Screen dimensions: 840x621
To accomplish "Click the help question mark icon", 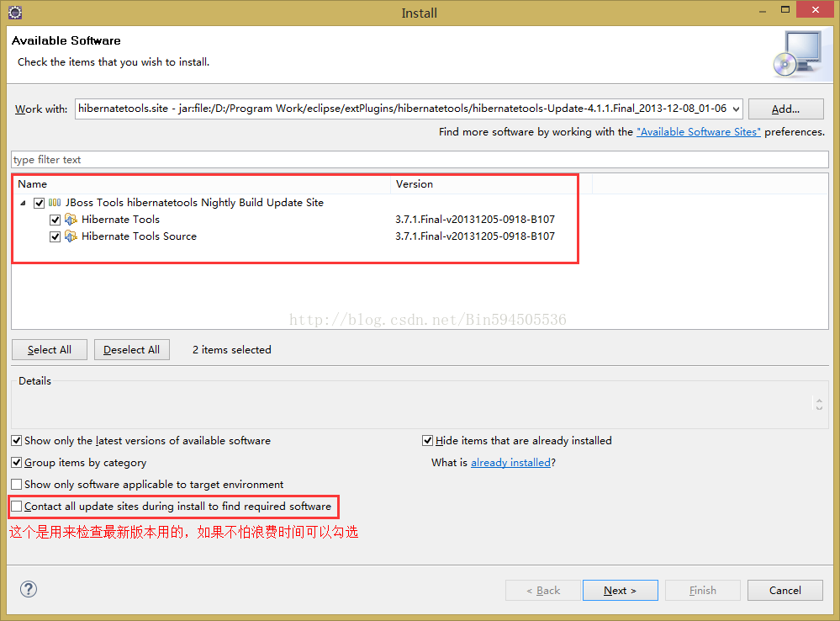I will click(x=29, y=589).
